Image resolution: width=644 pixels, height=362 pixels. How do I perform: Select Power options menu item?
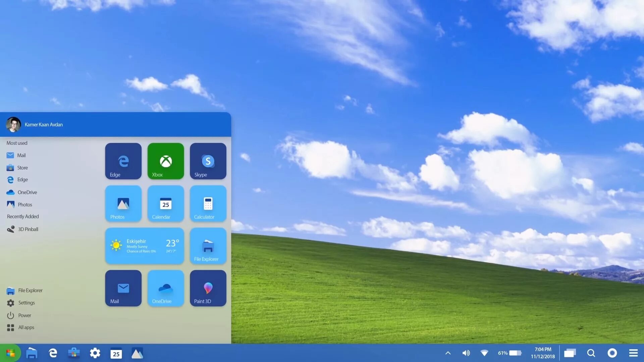[x=24, y=315]
